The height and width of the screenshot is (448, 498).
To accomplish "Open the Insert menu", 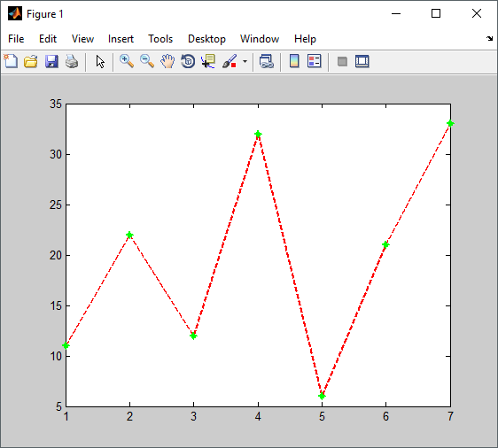I will (121, 39).
